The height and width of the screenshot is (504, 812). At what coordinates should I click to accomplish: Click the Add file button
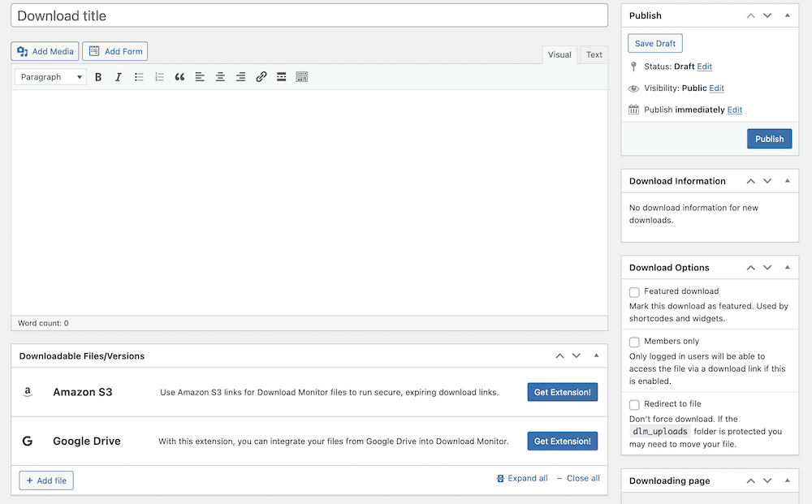pyautogui.click(x=46, y=480)
